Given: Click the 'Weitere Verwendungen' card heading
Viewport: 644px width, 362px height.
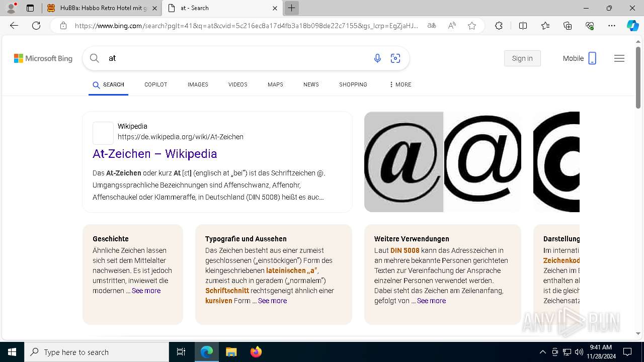Looking at the screenshot, I should 412,239.
